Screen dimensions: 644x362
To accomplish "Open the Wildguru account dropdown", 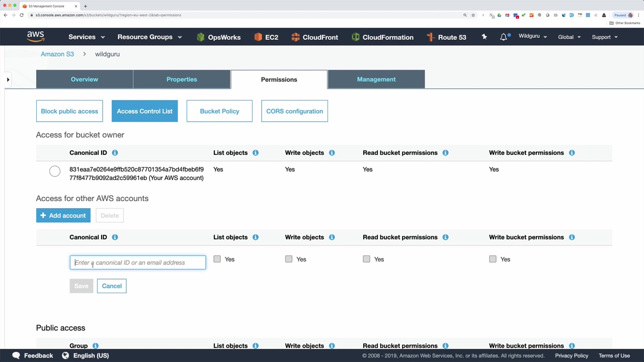I will coord(533,37).
